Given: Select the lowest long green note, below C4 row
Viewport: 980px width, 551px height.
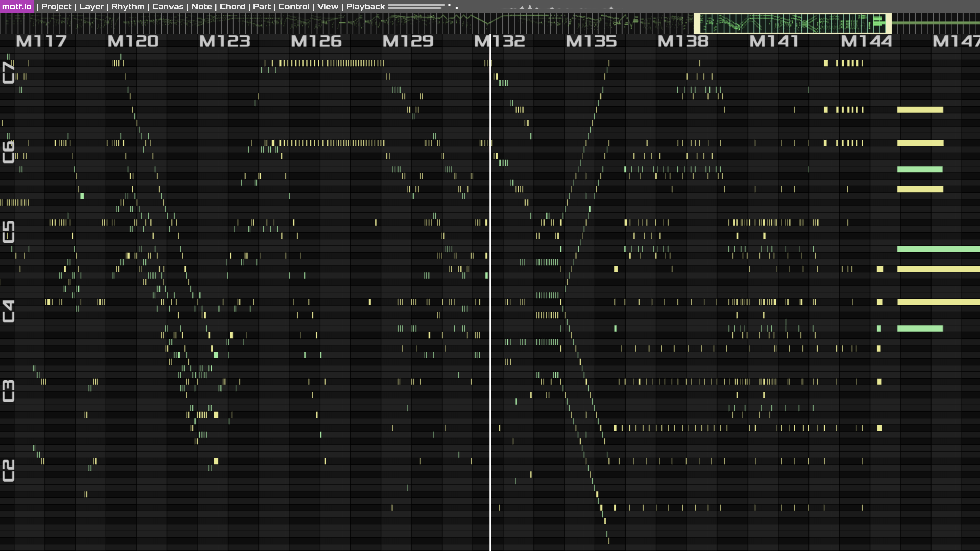Looking at the screenshot, I should pos(920,329).
